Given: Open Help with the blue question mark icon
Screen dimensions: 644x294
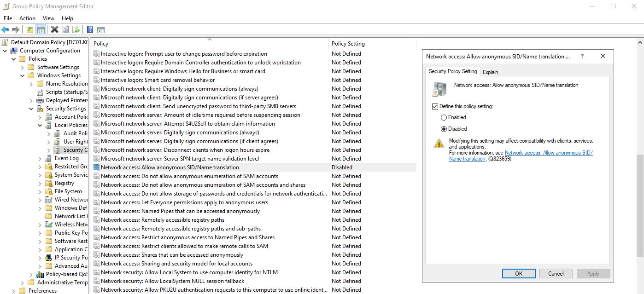Looking at the screenshot, I should [90, 30].
